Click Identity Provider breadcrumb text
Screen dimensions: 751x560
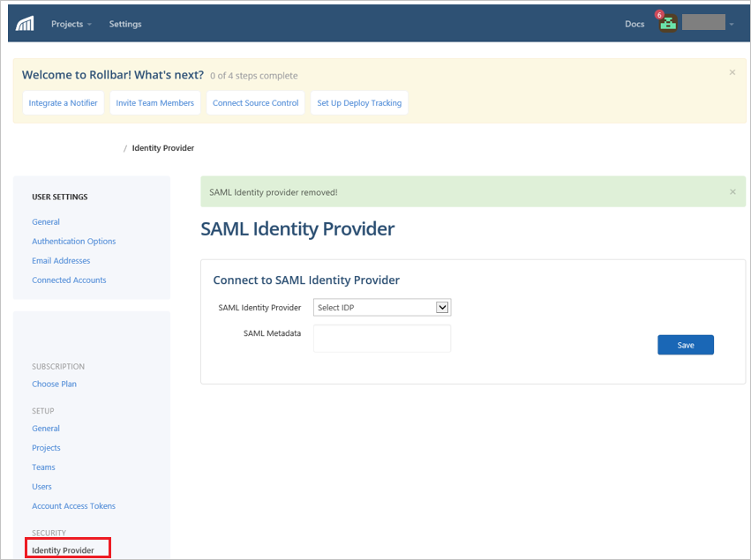(x=163, y=148)
